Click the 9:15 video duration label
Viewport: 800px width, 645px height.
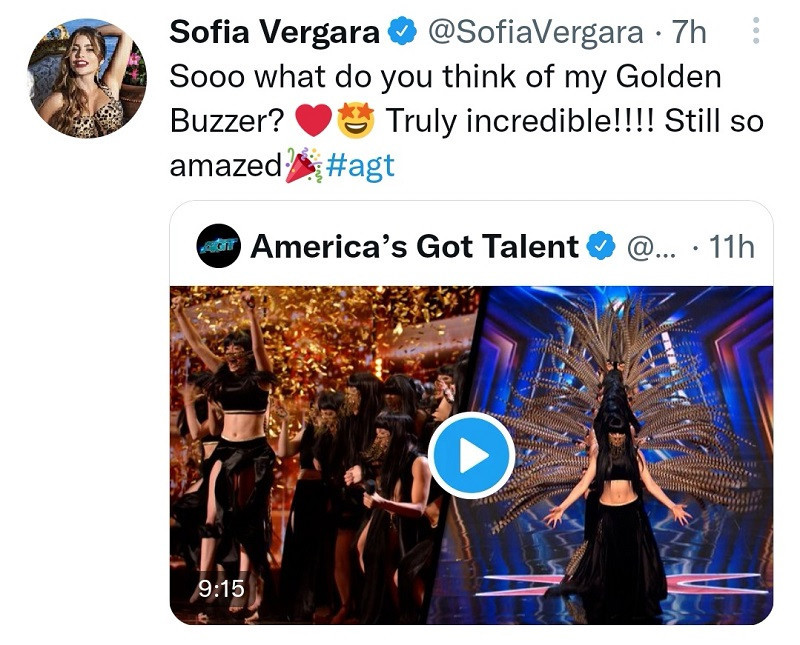tap(221, 588)
